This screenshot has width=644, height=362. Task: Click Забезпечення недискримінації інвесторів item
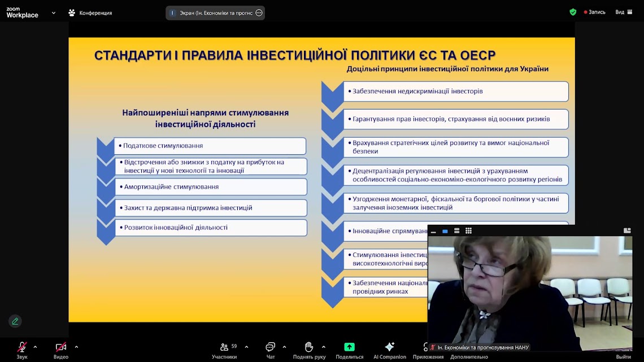tap(456, 91)
